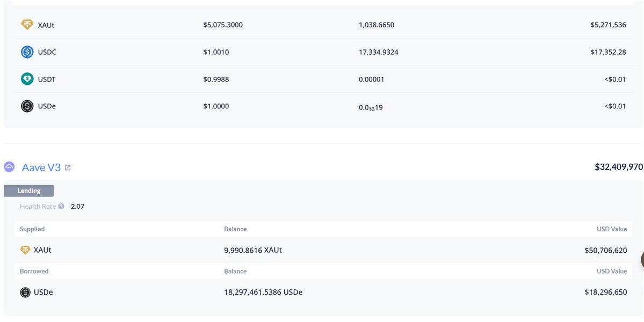Viewport: 644px width, 322px height.
Task: Click the USDC token name
Action: (47, 52)
